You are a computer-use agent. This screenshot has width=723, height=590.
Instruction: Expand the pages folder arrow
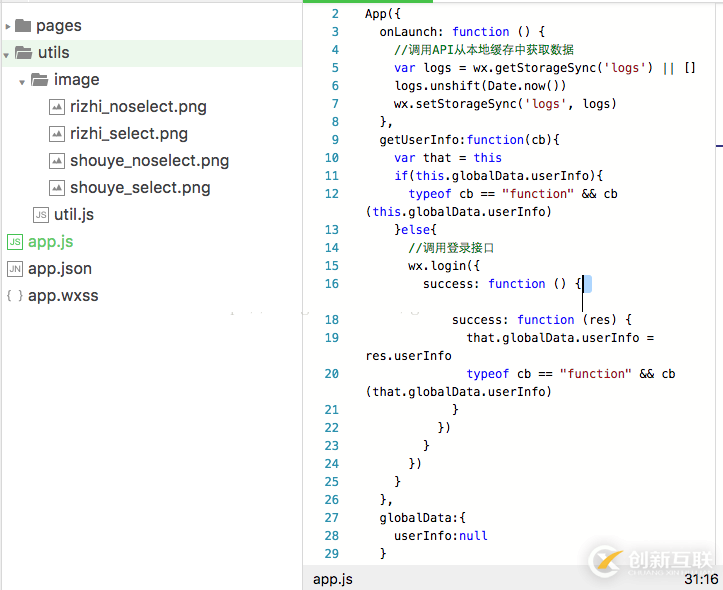click(7, 26)
